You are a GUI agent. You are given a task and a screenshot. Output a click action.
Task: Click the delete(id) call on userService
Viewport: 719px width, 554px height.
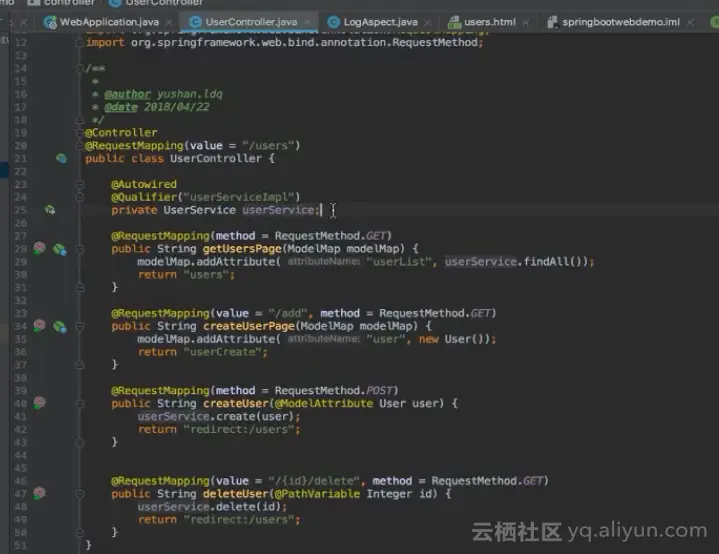[x=249, y=507]
